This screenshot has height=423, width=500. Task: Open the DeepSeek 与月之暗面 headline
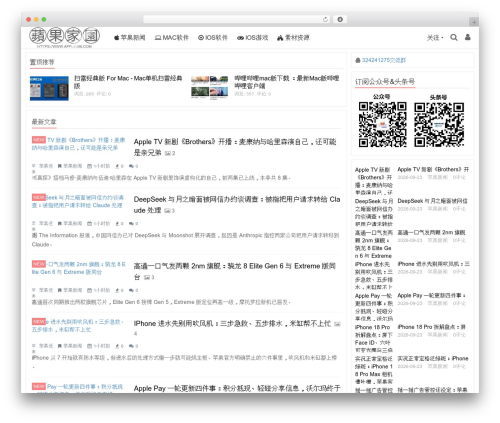point(237,205)
